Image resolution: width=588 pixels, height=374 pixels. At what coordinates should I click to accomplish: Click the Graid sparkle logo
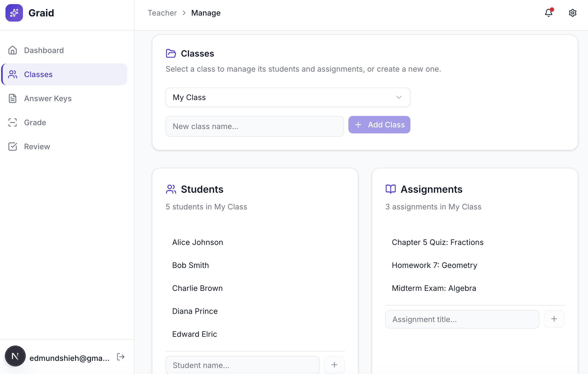tap(14, 13)
